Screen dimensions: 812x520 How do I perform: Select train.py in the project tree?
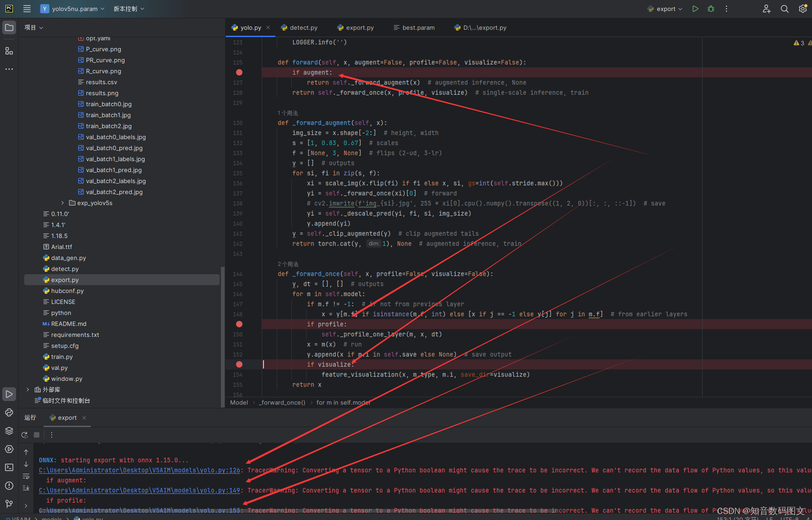pos(62,357)
